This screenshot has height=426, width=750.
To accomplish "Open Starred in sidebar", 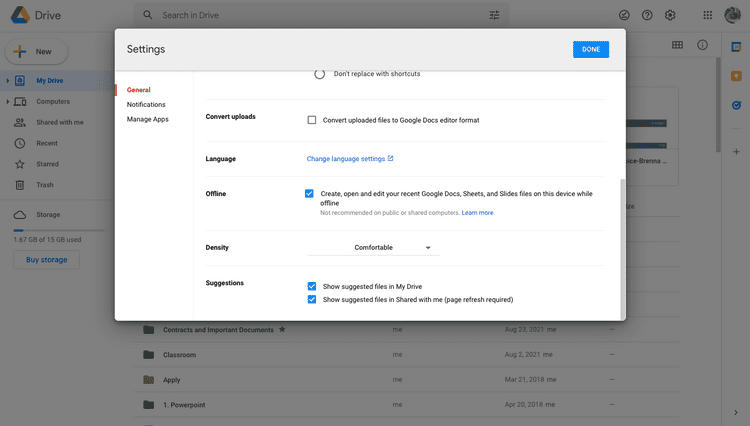I will pyautogui.click(x=47, y=164).
